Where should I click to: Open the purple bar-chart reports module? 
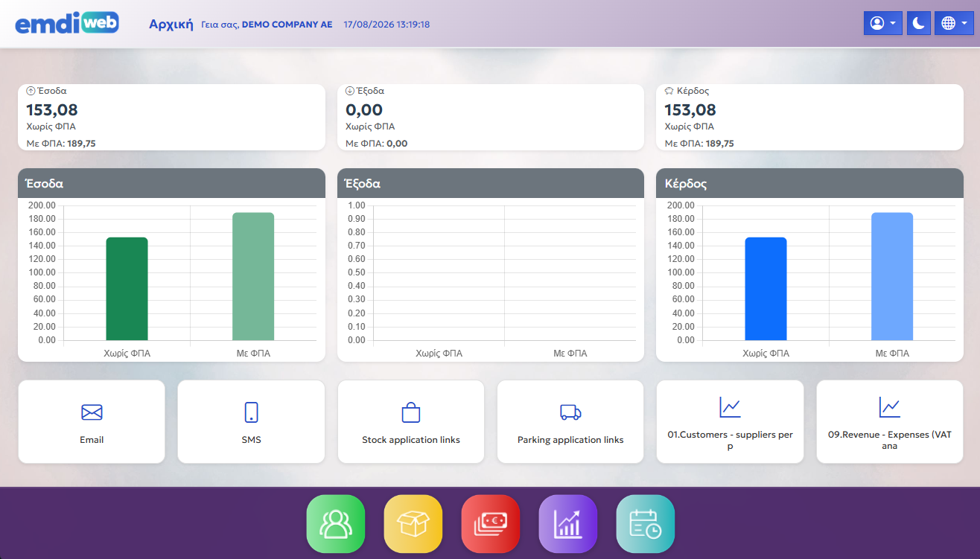click(x=568, y=524)
